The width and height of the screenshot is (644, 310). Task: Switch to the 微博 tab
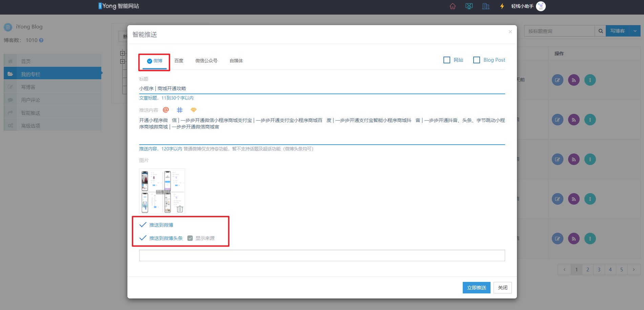coord(154,61)
